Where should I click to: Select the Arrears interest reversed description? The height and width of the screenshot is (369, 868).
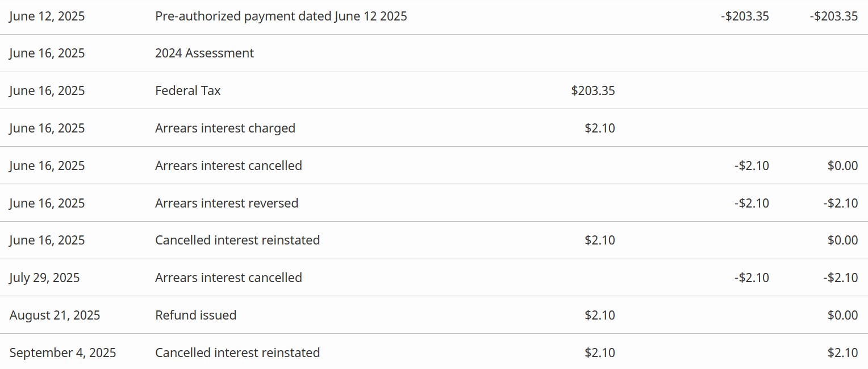(x=227, y=204)
